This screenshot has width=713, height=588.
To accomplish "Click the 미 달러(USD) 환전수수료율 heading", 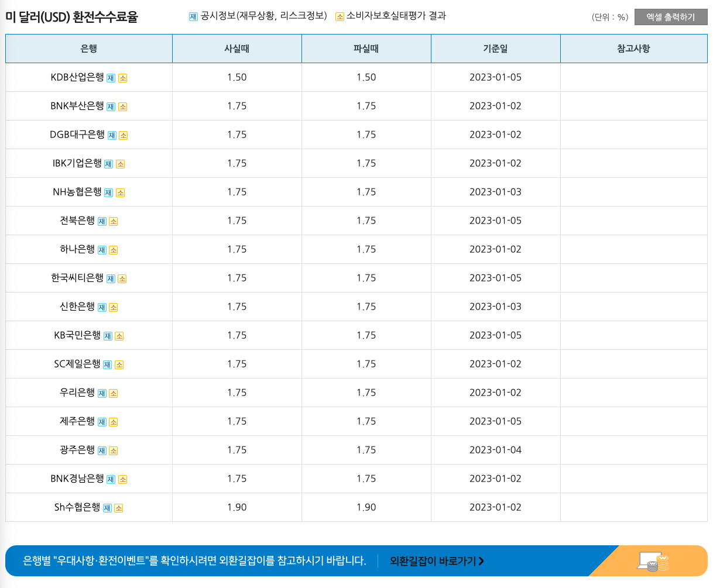I will pyautogui.click(x=71, y=17).
